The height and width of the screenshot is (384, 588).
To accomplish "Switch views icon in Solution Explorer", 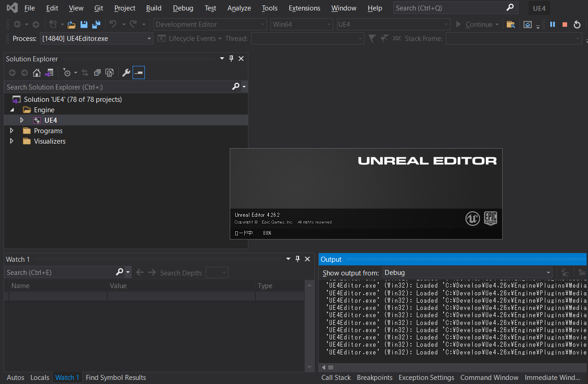I will coord(49,73).
